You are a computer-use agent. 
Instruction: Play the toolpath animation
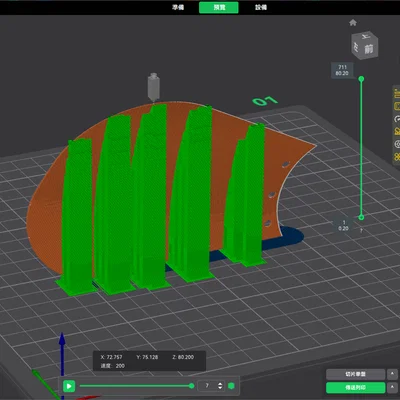(69, 386)
